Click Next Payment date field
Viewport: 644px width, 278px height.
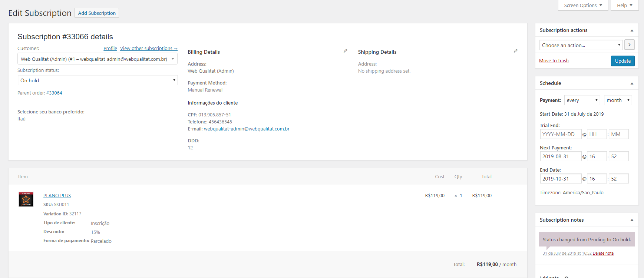click(560, 156)
